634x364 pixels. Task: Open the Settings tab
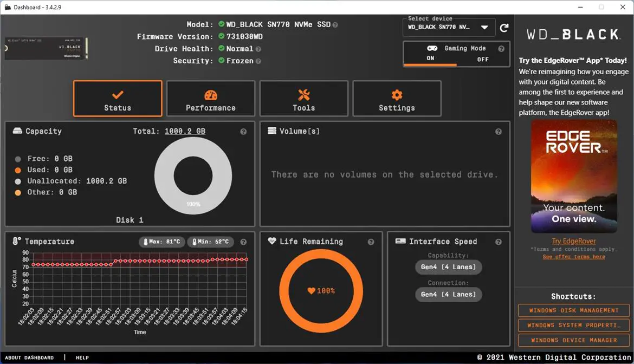tap(397, 99)
